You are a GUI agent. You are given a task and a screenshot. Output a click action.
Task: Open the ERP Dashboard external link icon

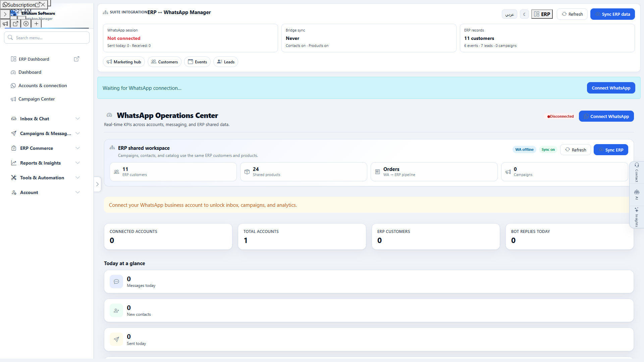[76, 59]
